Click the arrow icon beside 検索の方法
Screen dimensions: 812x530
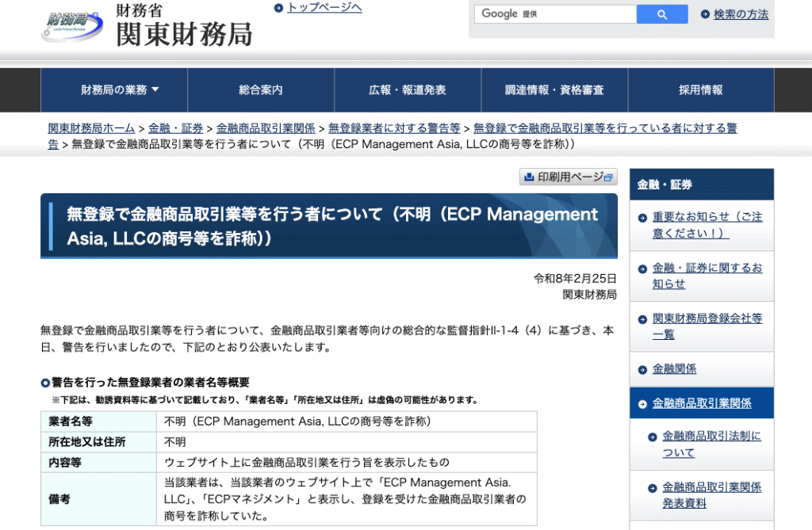[705, 14]
